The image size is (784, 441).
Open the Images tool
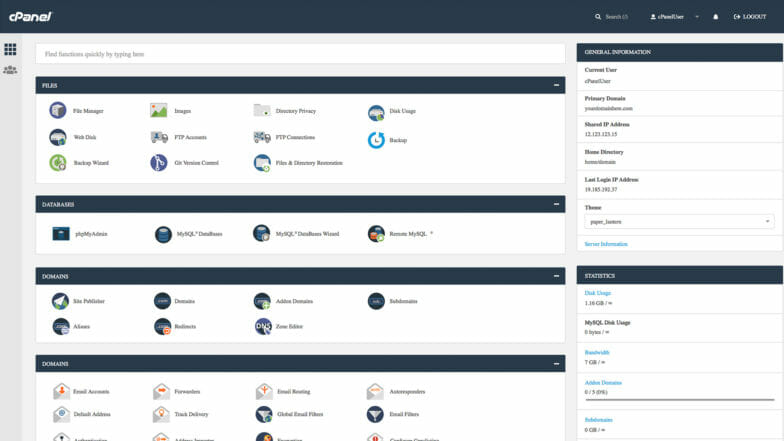(x=158, y=110)
